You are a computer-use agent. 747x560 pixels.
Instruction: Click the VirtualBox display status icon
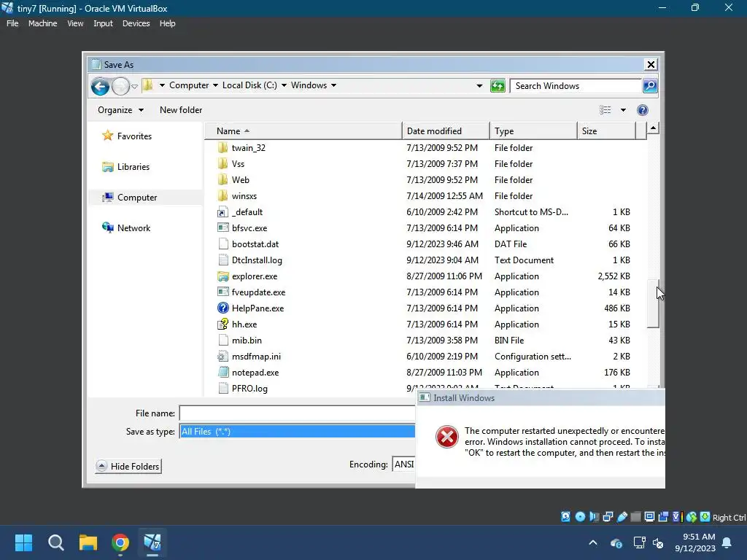tap(649, 517)
